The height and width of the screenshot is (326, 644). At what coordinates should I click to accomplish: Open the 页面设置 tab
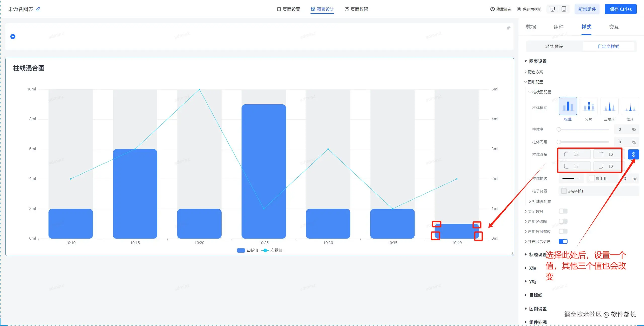point(289,9)
